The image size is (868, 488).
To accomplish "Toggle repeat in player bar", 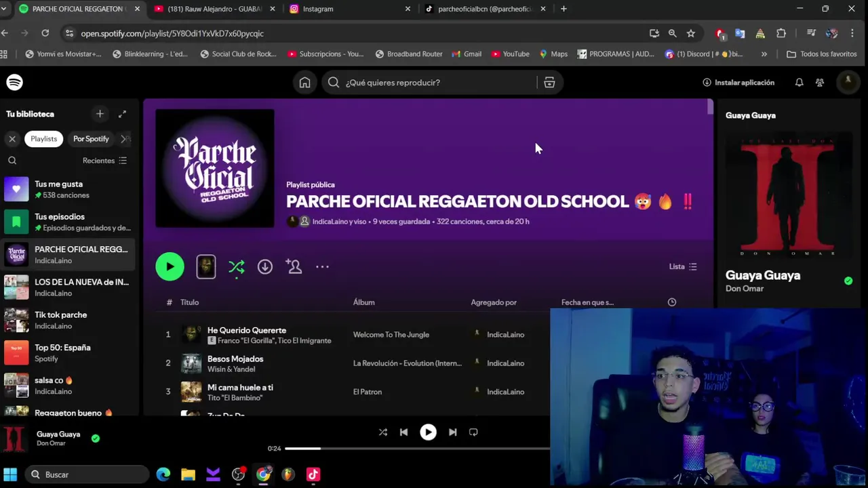I will [x=473, y=432].
